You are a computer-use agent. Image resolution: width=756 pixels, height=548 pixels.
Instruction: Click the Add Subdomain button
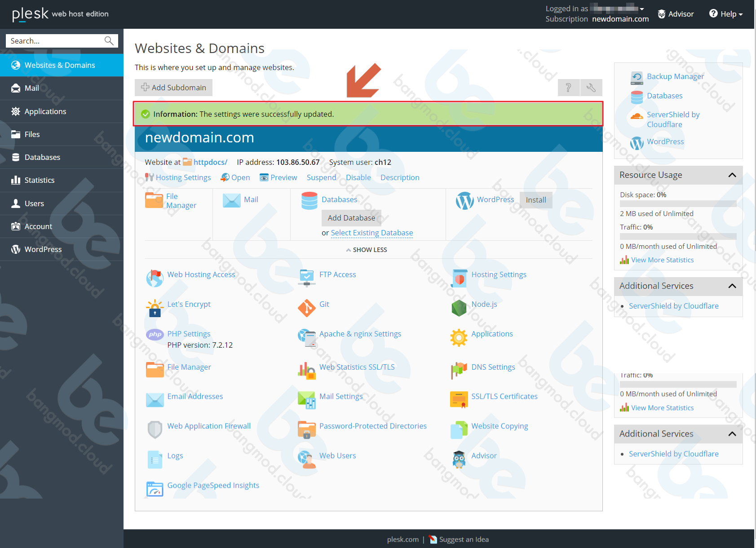[173, 88]
